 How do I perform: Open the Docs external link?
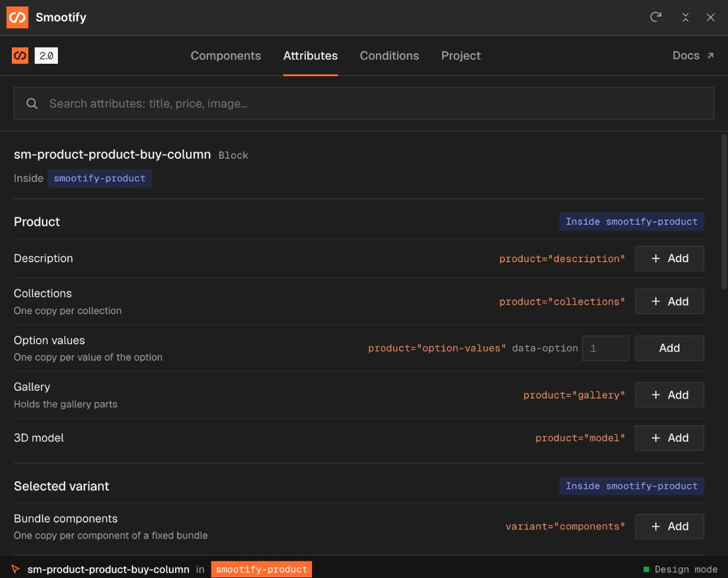(694, 55)
